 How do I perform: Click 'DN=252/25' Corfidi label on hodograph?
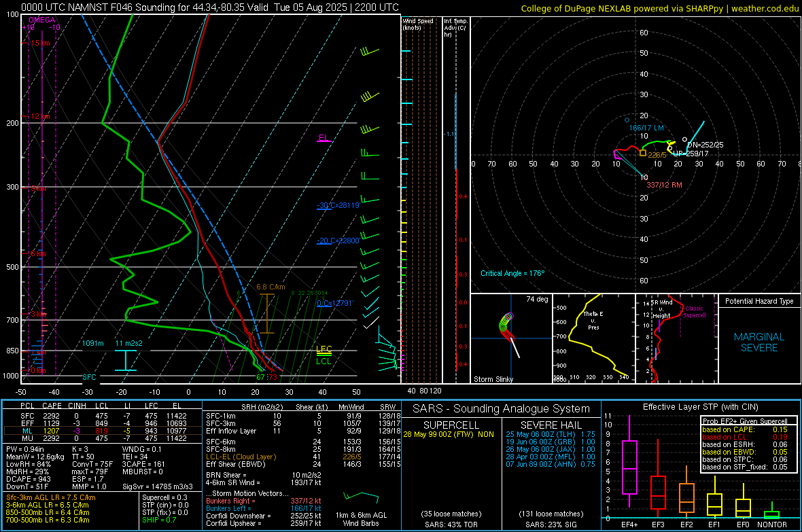coord(705,145)
